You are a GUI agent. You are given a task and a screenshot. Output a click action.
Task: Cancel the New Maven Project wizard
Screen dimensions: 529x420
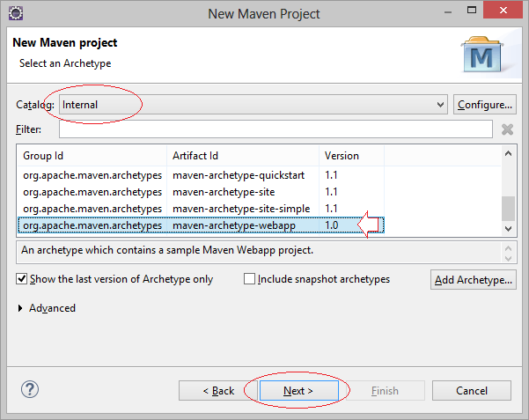[x=472, y=391]
